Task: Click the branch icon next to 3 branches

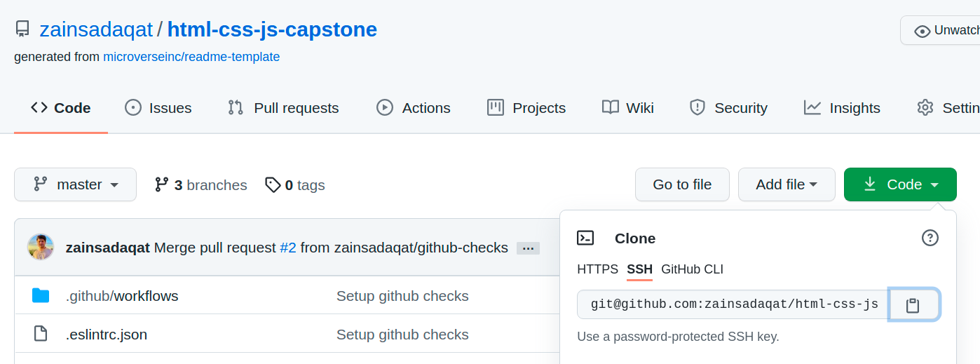Action: (x=162, y=184)
